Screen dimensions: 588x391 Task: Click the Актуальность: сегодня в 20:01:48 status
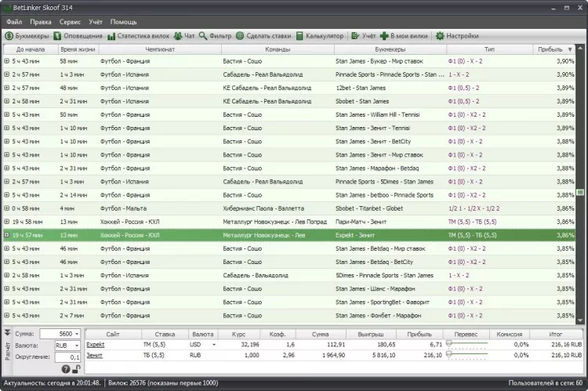pyautogui.click(x=53, y=382)
